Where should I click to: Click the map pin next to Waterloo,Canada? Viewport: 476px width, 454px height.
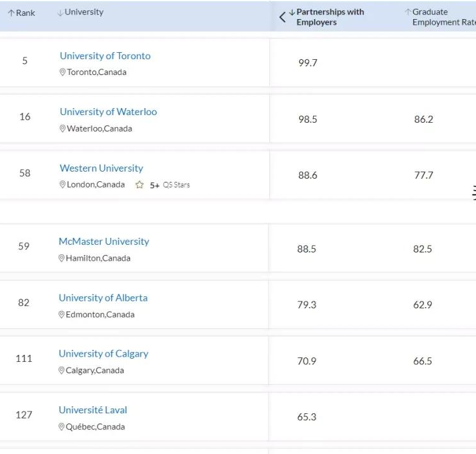(62, 129)
